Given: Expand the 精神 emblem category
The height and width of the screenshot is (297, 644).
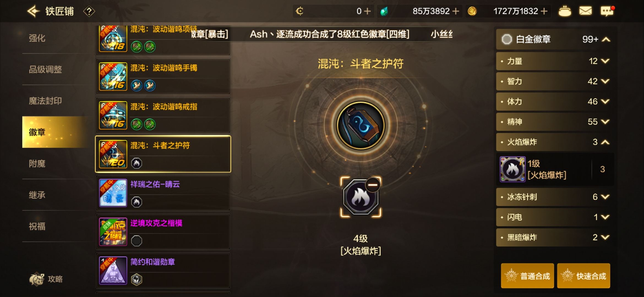Looking at the screenshot, I should [555, 122].
